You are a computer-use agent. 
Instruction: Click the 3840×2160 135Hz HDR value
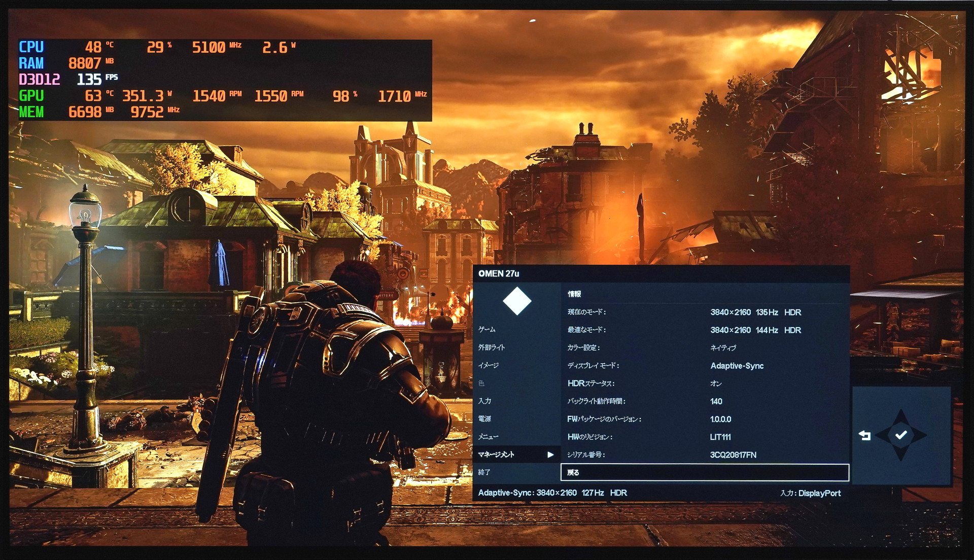point(755,312)
